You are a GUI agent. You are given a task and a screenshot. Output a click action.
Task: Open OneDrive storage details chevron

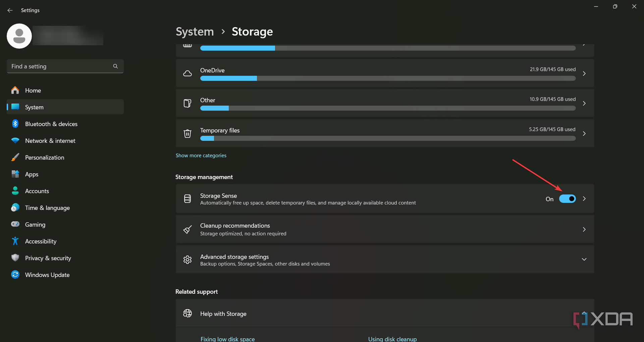(x=584, y=73)
